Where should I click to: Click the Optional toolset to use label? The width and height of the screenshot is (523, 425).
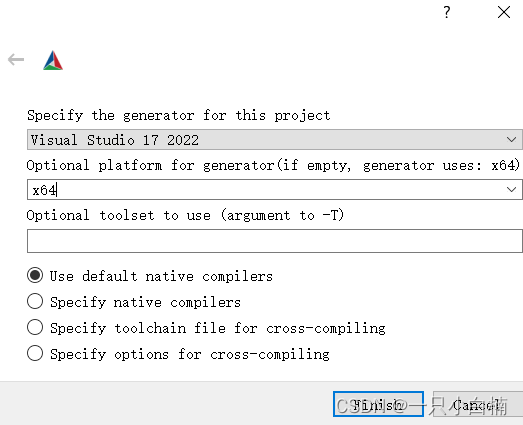pos(185,215)
